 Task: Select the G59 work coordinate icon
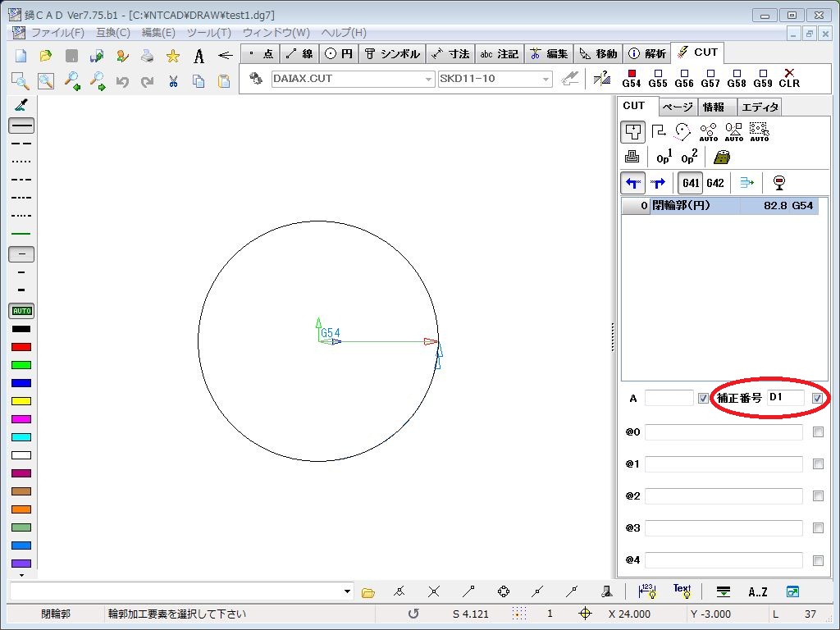763,78
